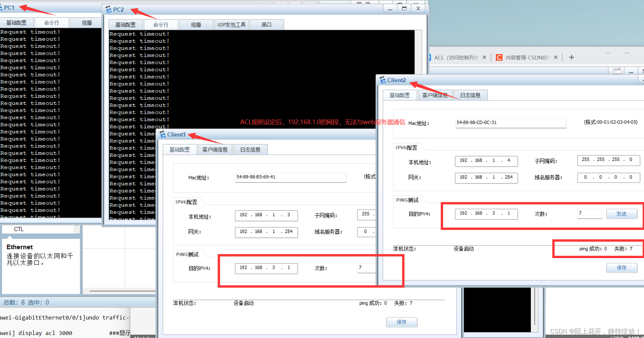Click status text 总数: 8 选中: 0
Image resolution: width=644 pixels, height=338 pixels.
tap(26, 302)
